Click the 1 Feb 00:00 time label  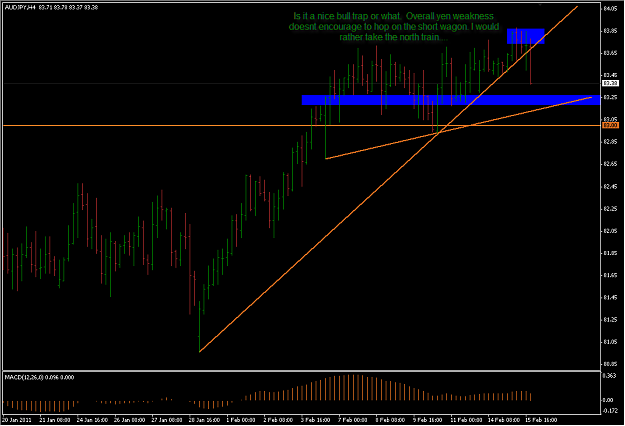tap(241, 420)
